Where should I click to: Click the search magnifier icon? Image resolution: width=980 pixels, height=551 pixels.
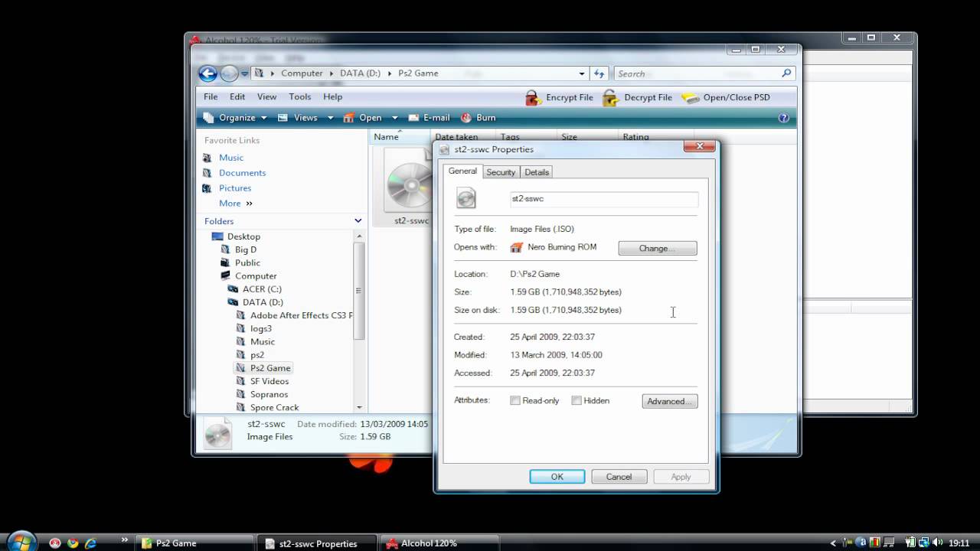(786, 73)
